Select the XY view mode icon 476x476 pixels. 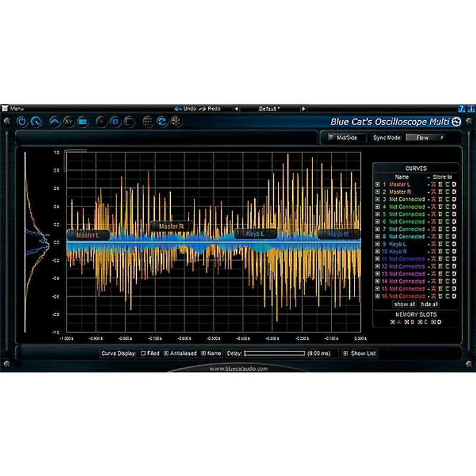pyautogui.click(x=68, y=121)
